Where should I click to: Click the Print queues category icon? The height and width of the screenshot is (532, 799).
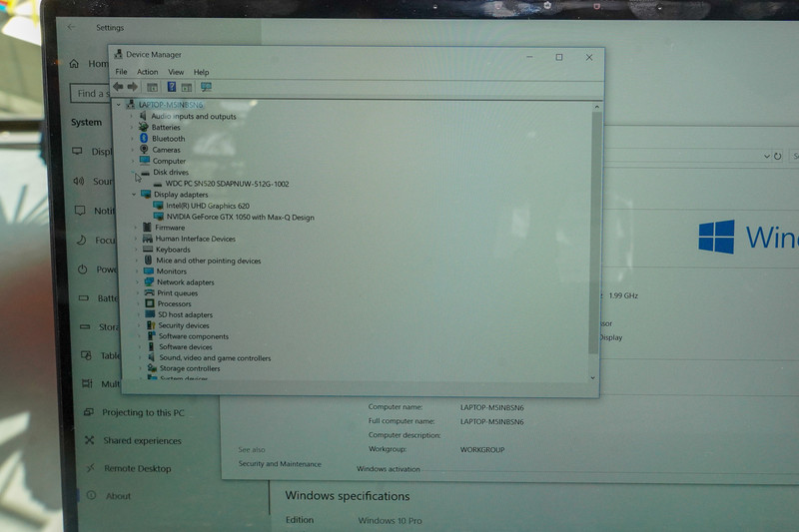coord(149,292)
